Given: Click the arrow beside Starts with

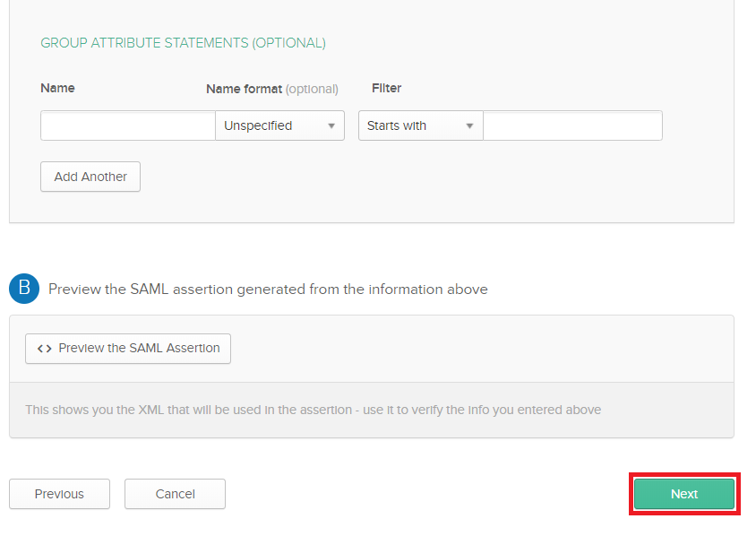Looking at the screenshot, I should coord(469,125).
